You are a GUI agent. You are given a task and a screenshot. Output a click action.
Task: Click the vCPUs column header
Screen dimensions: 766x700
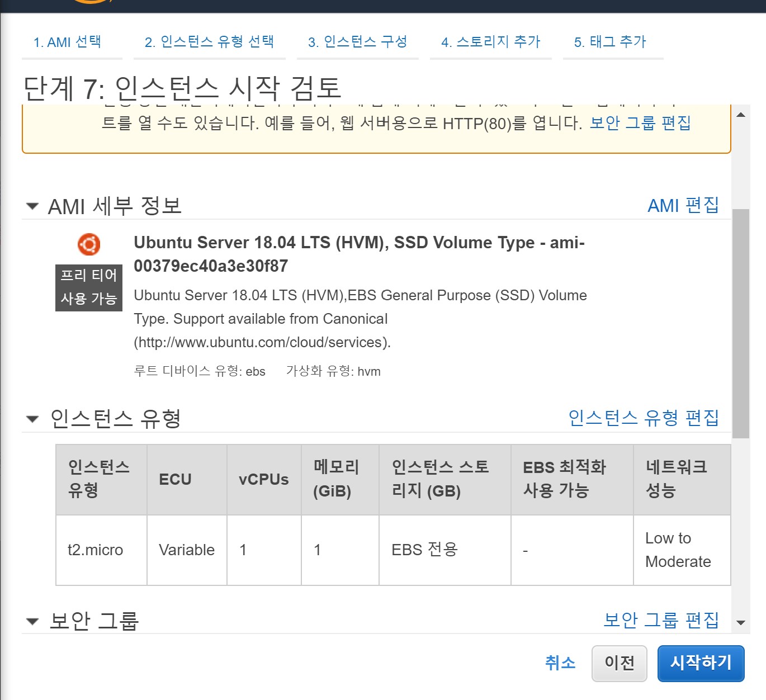(264, 480)
